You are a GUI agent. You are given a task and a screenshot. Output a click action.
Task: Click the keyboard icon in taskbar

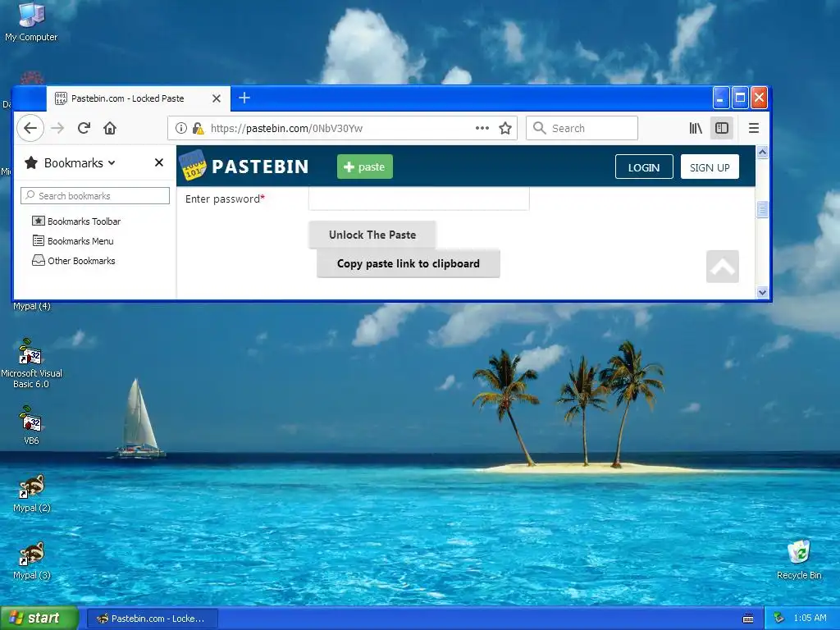[748, 619]
